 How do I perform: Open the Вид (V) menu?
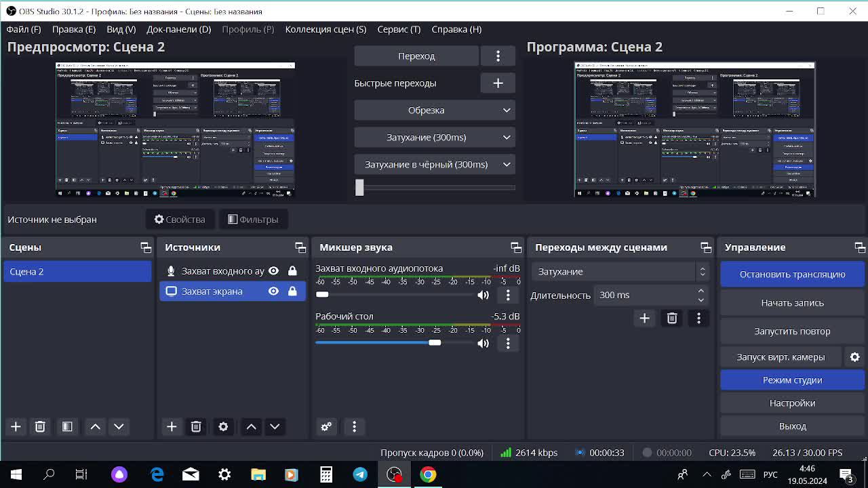tap(121, 29)
